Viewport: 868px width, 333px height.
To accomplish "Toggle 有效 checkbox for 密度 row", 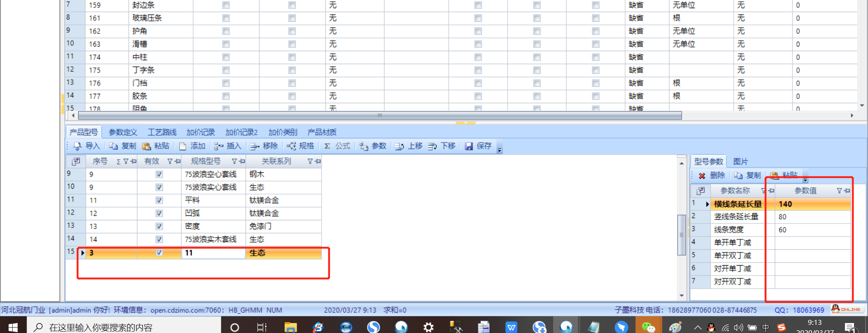I will click(x=159, y=226).
